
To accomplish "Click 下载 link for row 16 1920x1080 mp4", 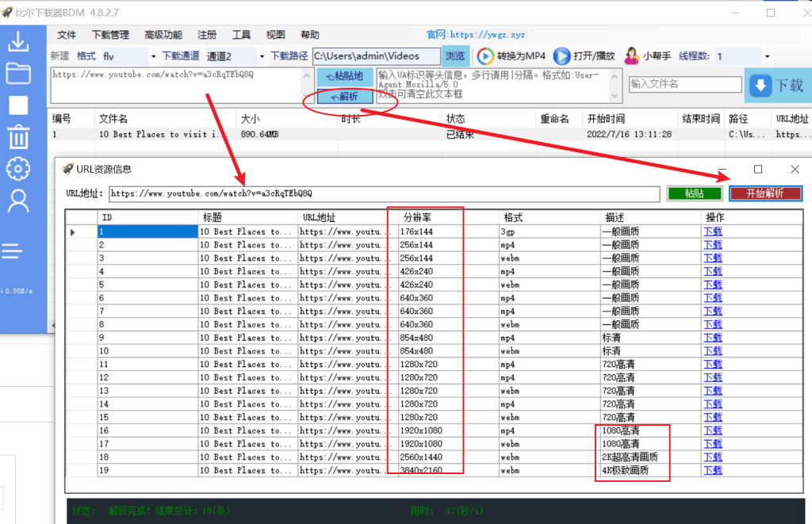I will (713, 430).
